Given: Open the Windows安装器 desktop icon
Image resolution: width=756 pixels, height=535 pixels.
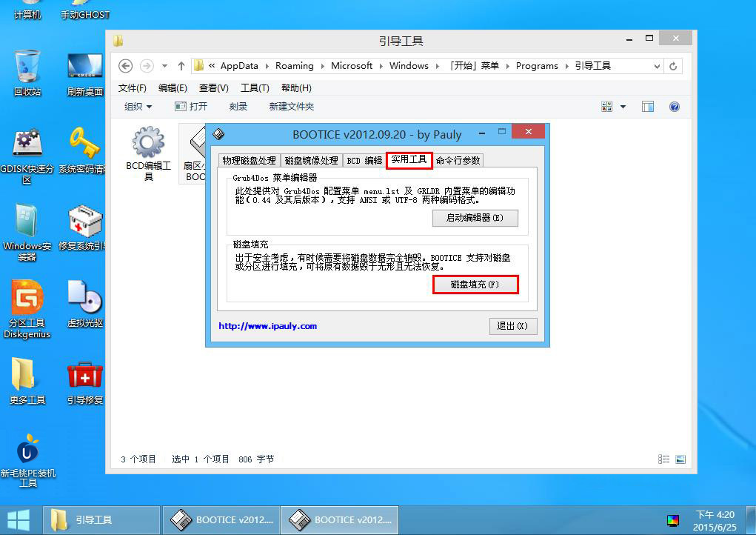Looking at the screenshot, I should coord(27,233).
